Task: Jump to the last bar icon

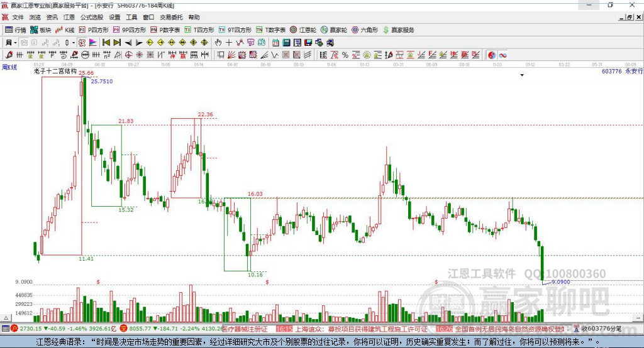Action: pyautogui.click(x=117, y=42)
